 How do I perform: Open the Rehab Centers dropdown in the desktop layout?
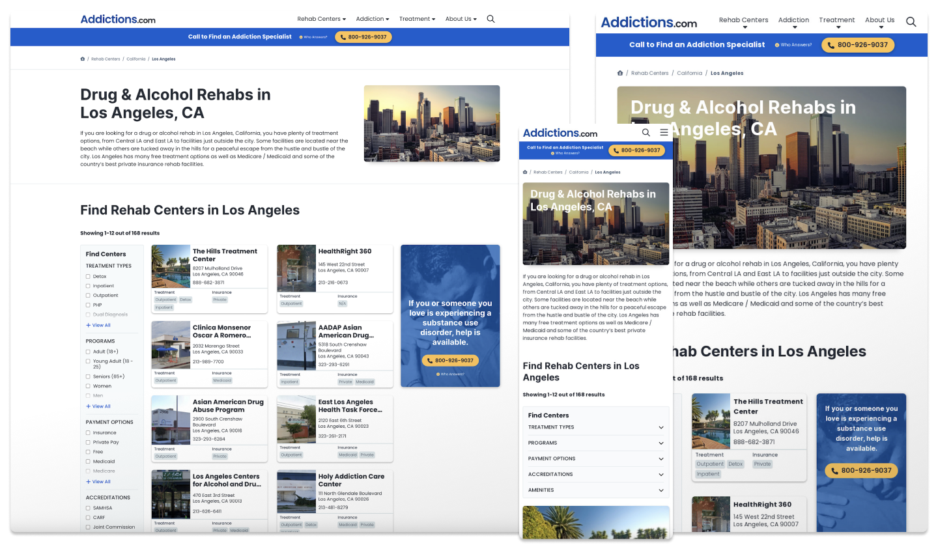pyautogui.click(x=321, y=19)
